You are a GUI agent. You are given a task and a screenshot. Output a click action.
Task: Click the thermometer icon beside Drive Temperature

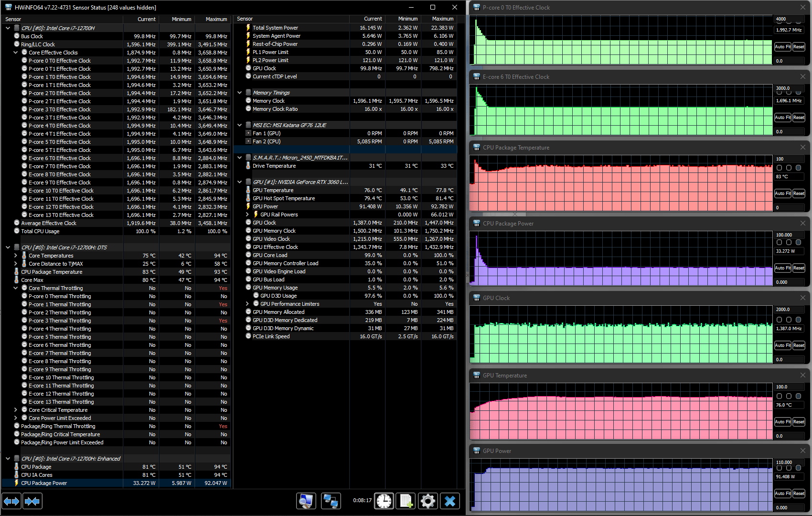coord(248,166)
